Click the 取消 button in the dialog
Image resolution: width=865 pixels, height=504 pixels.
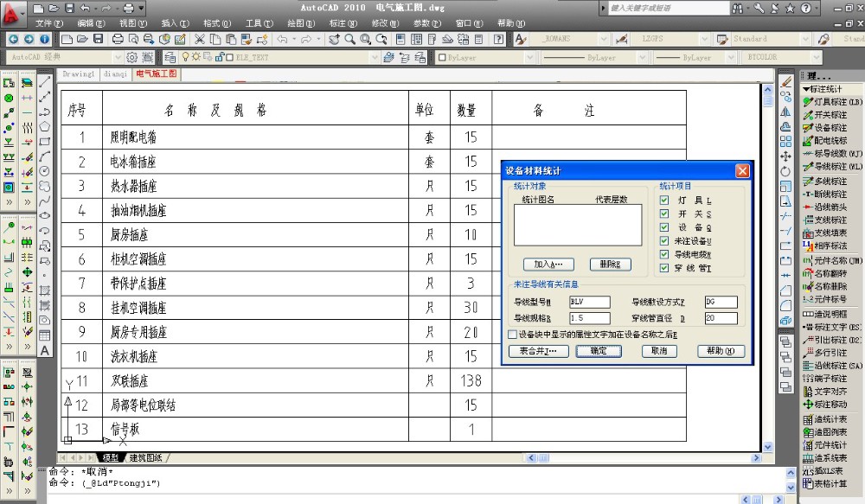pos(659,351)
